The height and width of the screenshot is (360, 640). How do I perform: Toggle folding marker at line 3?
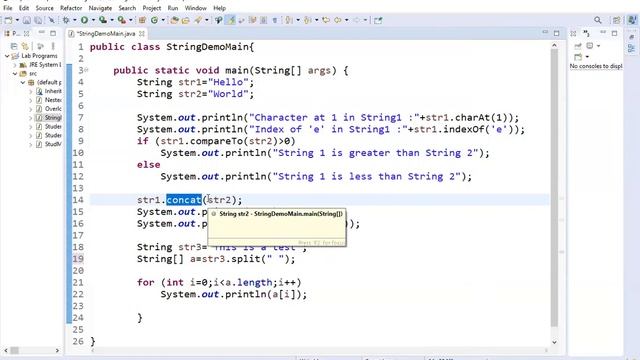tap(86, 70)
